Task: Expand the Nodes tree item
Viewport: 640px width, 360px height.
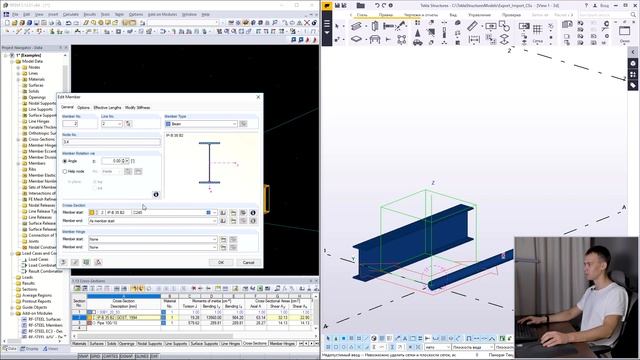Action: (x=18, y=67)
